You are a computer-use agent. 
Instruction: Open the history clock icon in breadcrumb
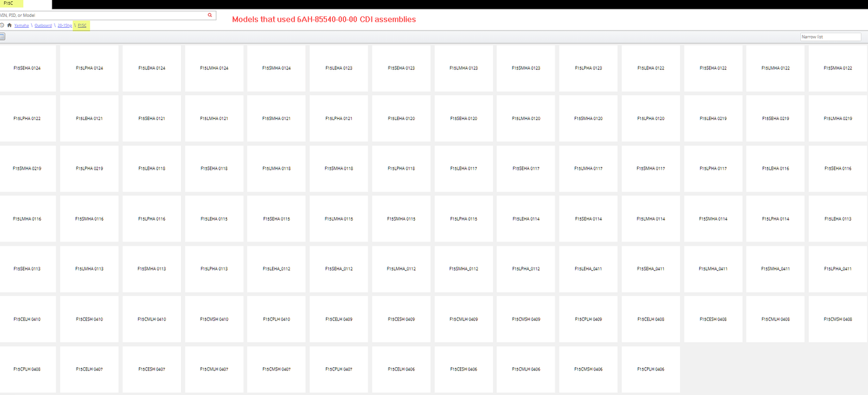[x=2, y=25]
